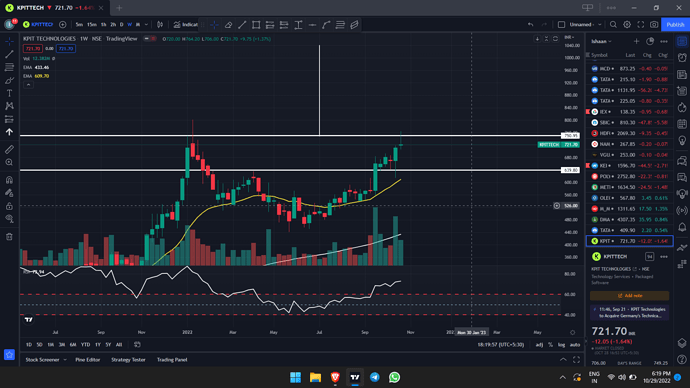Toggle lock all drawing tools
The image size is (690, 388).
pos(9,206)
